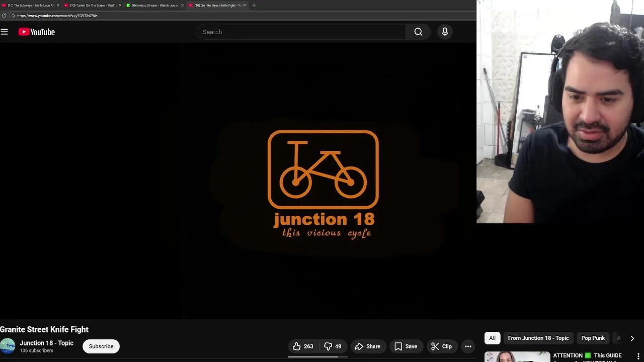Select the All filter chip

[493, 338]
